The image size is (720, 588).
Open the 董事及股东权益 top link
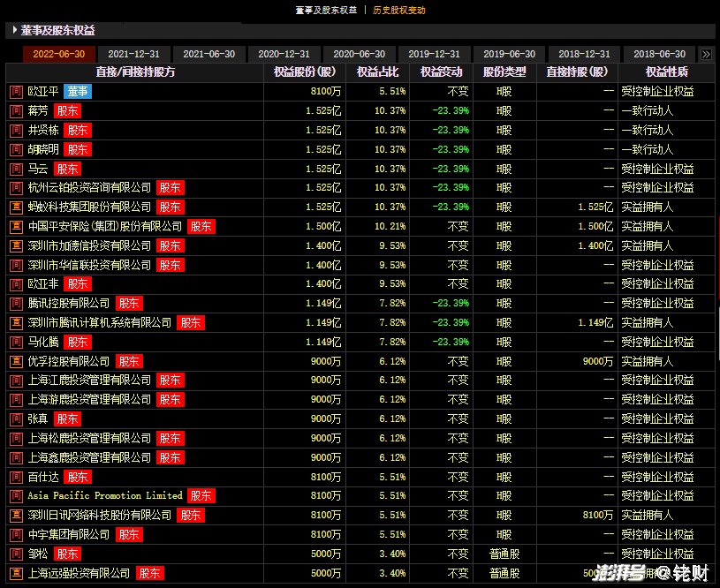point(326,10)
